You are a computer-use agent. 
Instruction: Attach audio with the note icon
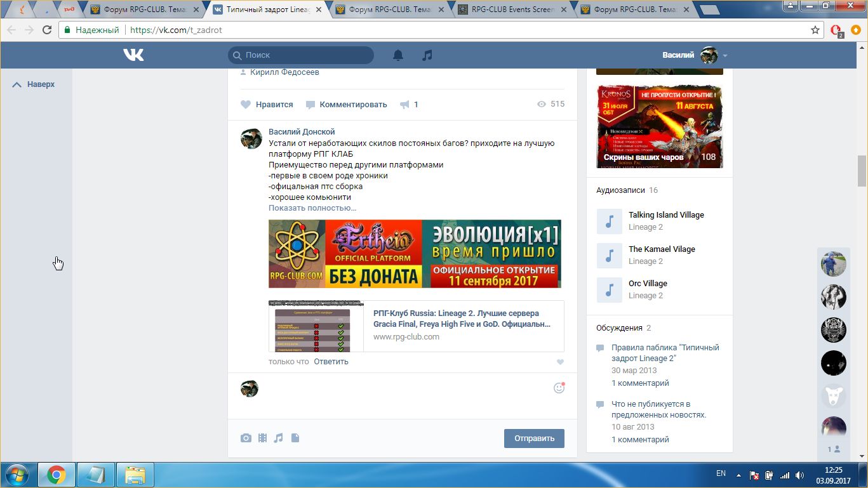click(x=278, y=438)
